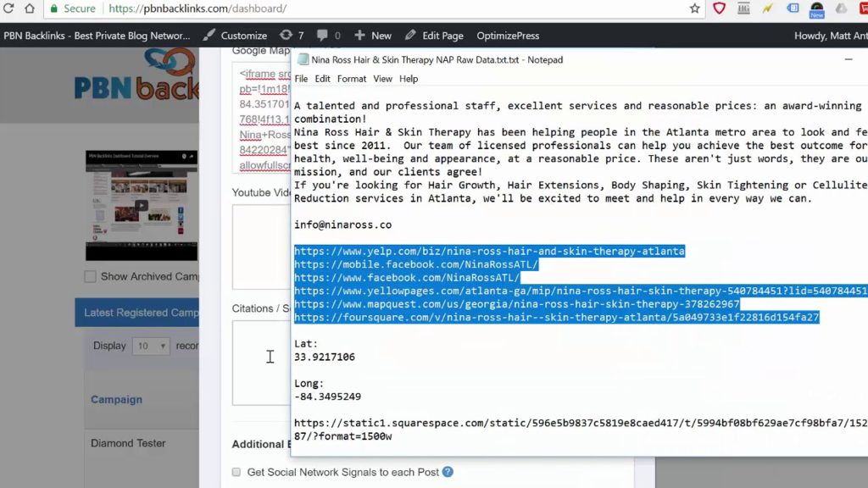Click into the Youtube Video field
This screenshot has width=868, height=488.
point(261,247)
